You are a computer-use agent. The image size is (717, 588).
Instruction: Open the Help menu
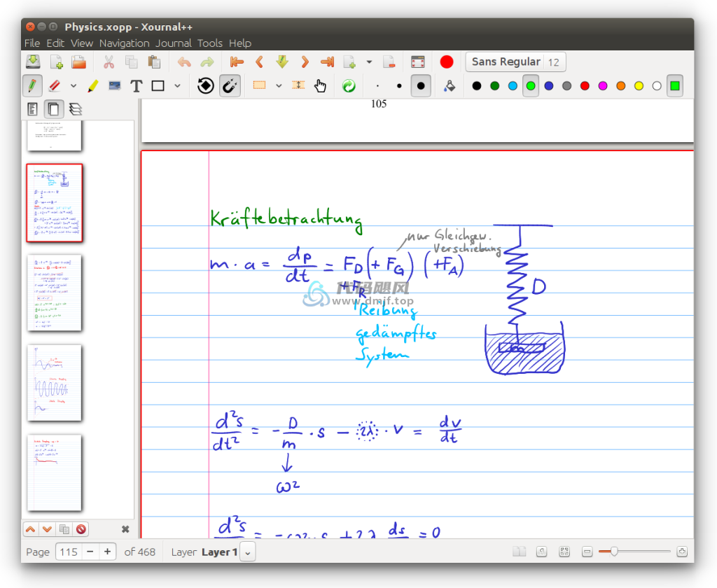(x=240, y=43)
